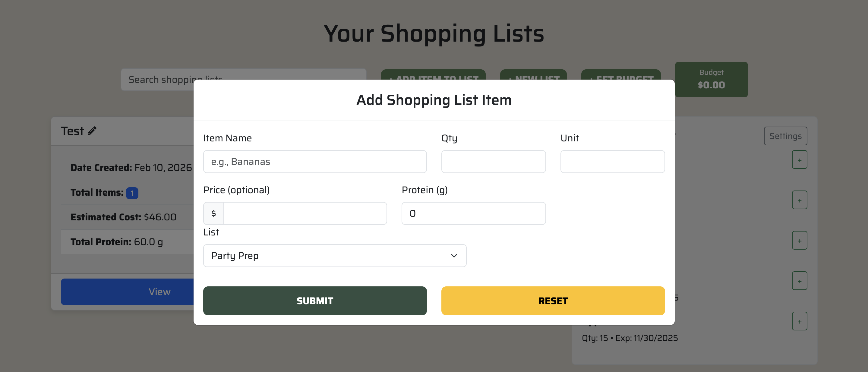Image resolution: width=868 pixels, height=372 pixels.
Task: Submit the new shopping list item
Action: 315,301
